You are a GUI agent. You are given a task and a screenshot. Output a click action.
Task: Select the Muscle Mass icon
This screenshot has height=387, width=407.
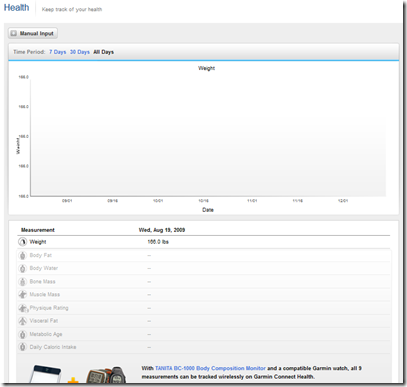click(22, 295)
